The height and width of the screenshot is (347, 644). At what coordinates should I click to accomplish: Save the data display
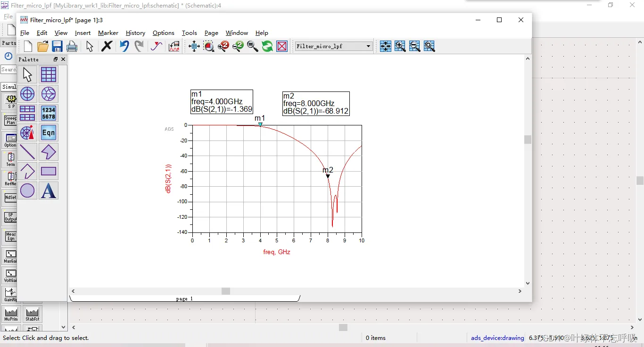coord(58,46)
